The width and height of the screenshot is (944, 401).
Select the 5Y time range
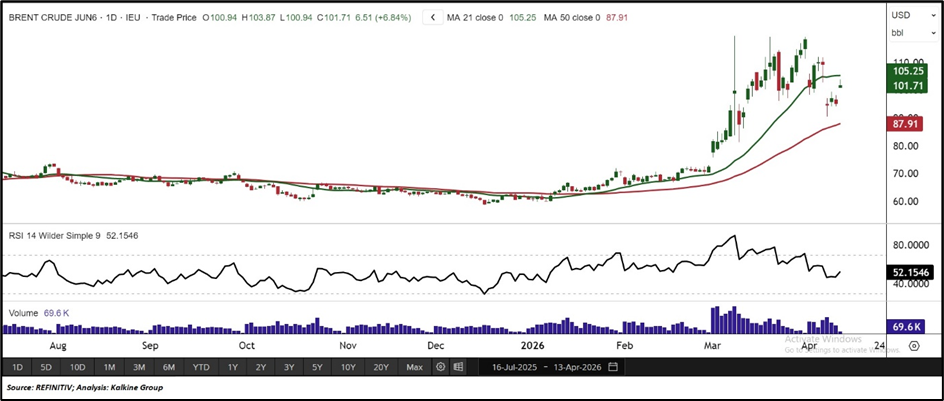(317, 367)
